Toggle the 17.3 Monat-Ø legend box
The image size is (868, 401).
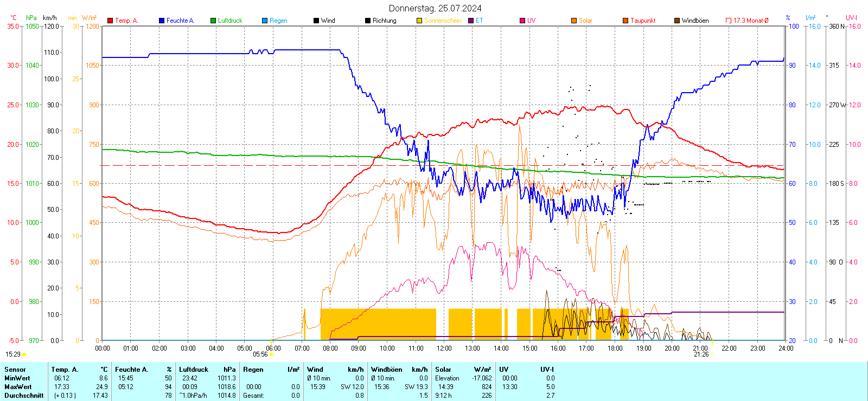[729, 21]
